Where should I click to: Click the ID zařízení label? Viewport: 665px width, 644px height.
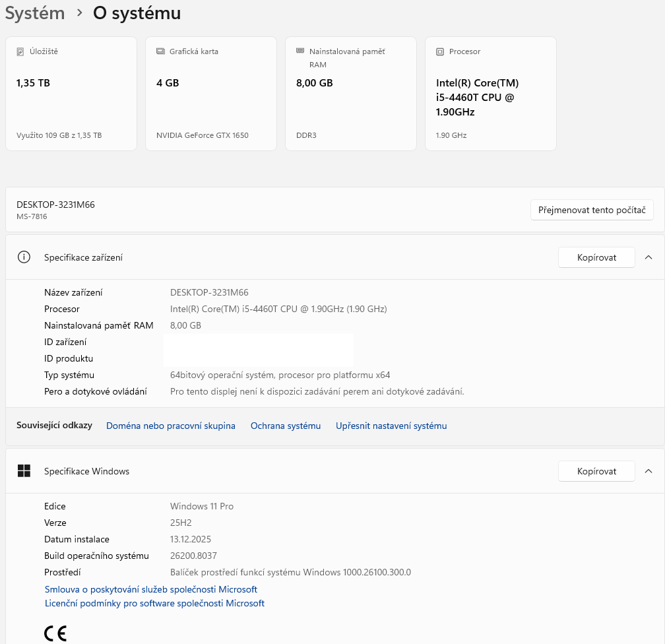click(65, 342)
